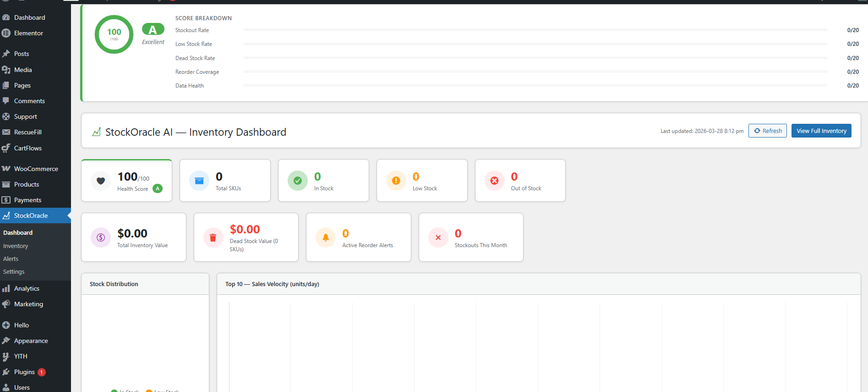The image size is (868, 392).
Task: Click the chart icon beside StockOracle AI heading
Action: 96,132
